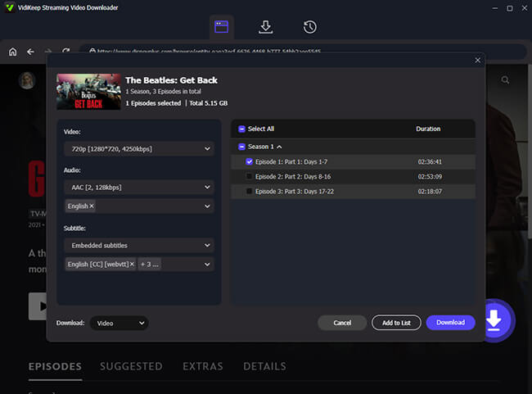
Task: Open the Embedded subtitles dropdown
Action: point(139,245)
